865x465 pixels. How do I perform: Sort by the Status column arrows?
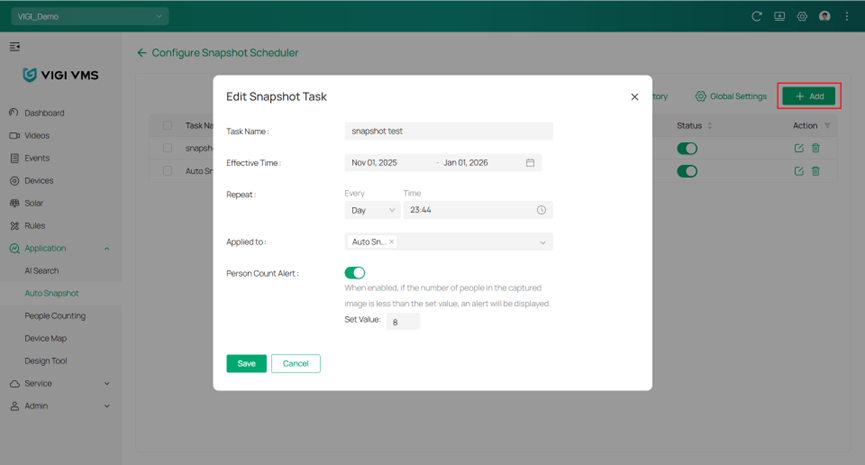pos(709,126)
